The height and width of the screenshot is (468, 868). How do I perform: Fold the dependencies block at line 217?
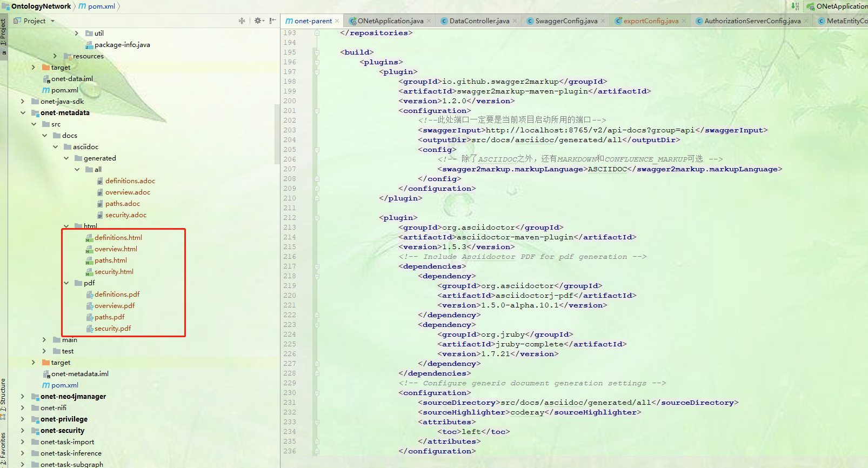pos(317,266)
